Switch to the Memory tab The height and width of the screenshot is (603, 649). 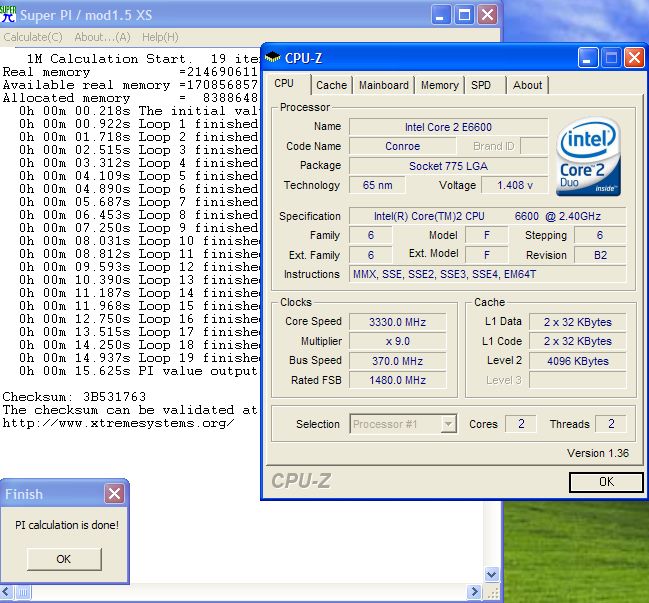click(x=440, y=85)
